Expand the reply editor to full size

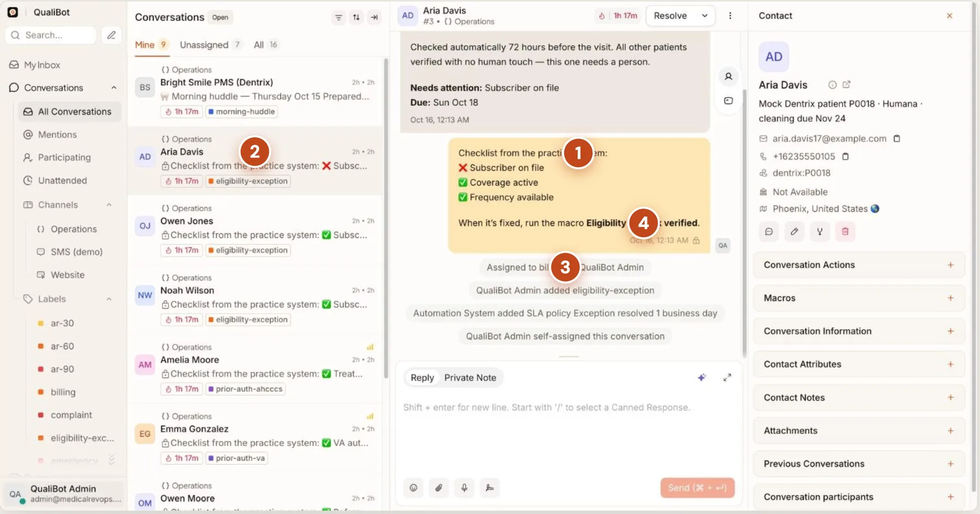[x=727, y=377]
